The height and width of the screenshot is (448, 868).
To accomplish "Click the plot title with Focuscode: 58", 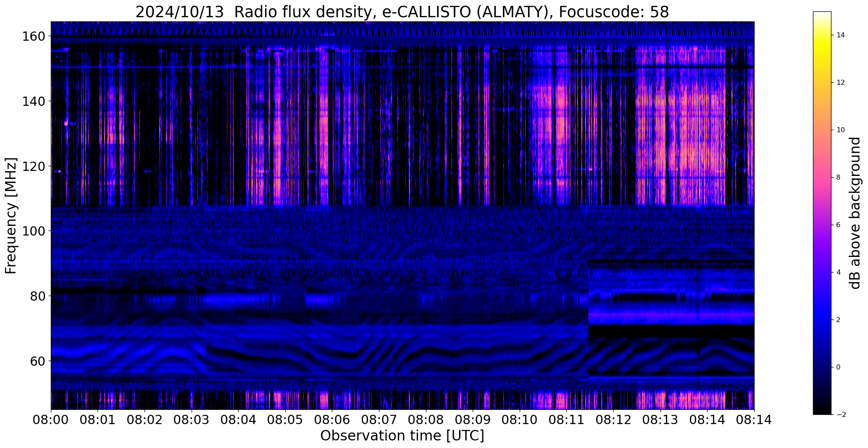I will tap(402, 12).
